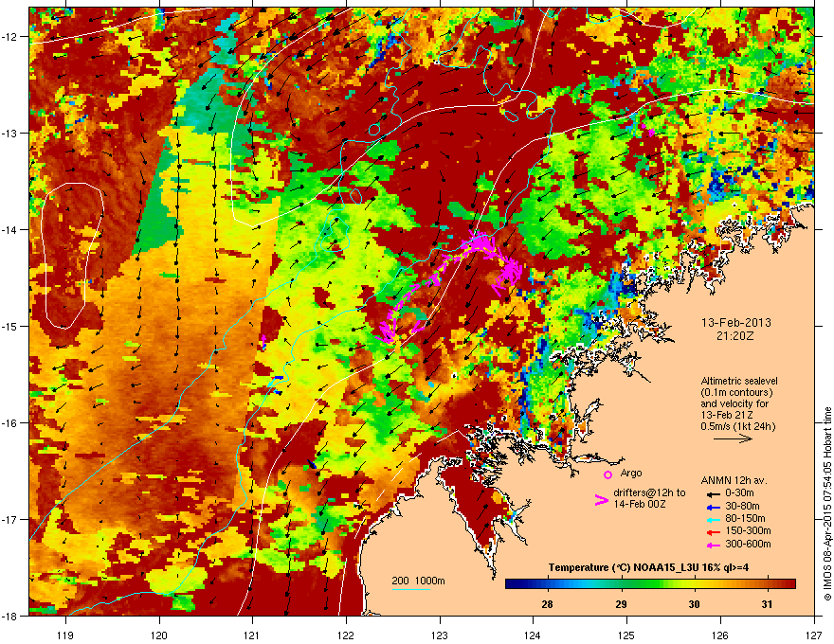Screen dimensions: 834x644
Task: Click the time label 21:20Z
Action: coord(734,336)
